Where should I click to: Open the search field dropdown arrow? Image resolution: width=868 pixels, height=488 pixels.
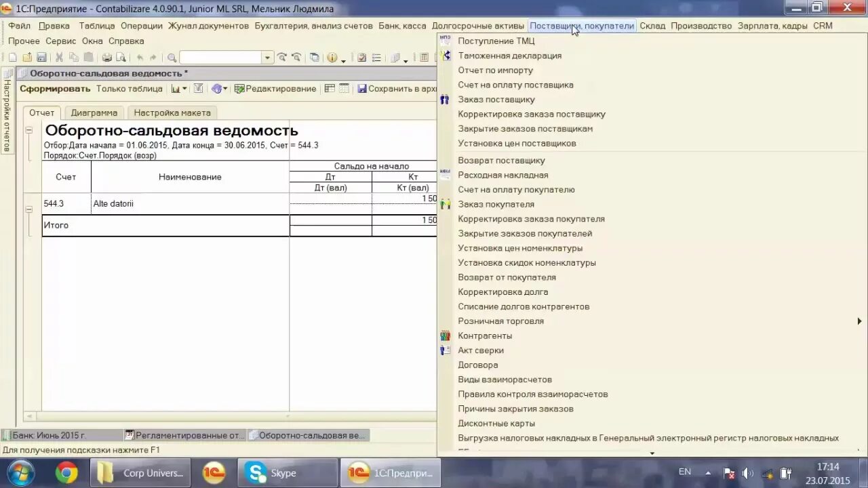[x=267, y=58]
